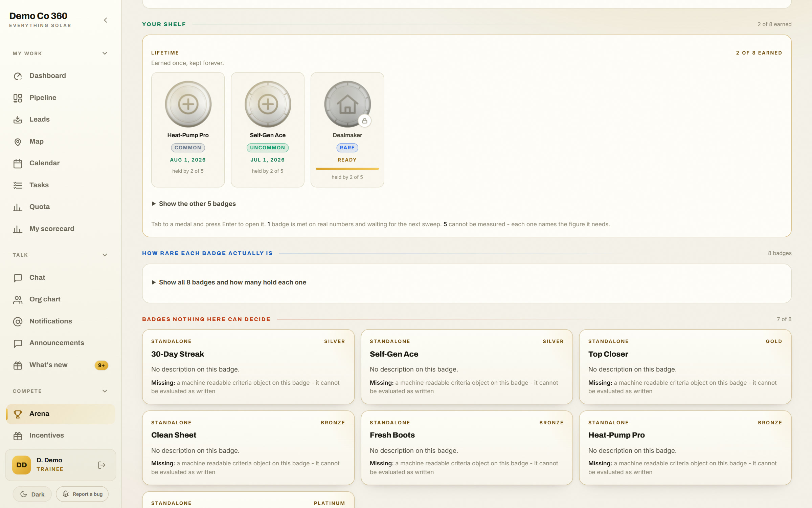The width and height of the screenshot is (812, 508).
Task: Click the Announcements speech icon
Action: [18, 343]
